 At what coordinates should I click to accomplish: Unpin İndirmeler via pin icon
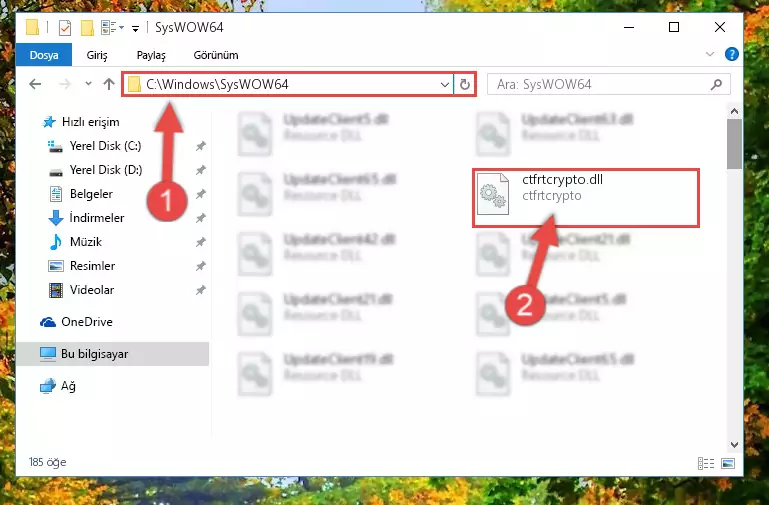(201, 218)
